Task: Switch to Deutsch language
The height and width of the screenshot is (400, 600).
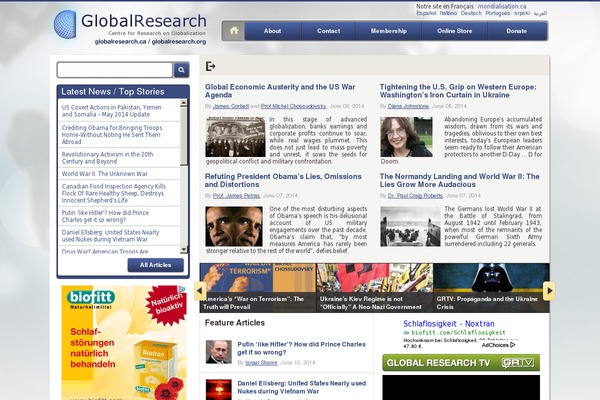Action: (x=471, y=13)
